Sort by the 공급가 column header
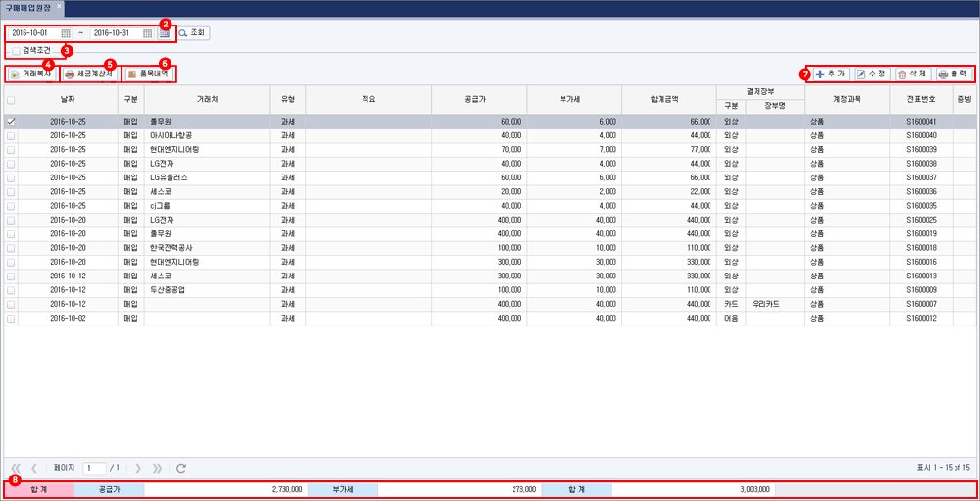Image resolution: width=980 pixels, height=501 pixels. click(479, 99)
